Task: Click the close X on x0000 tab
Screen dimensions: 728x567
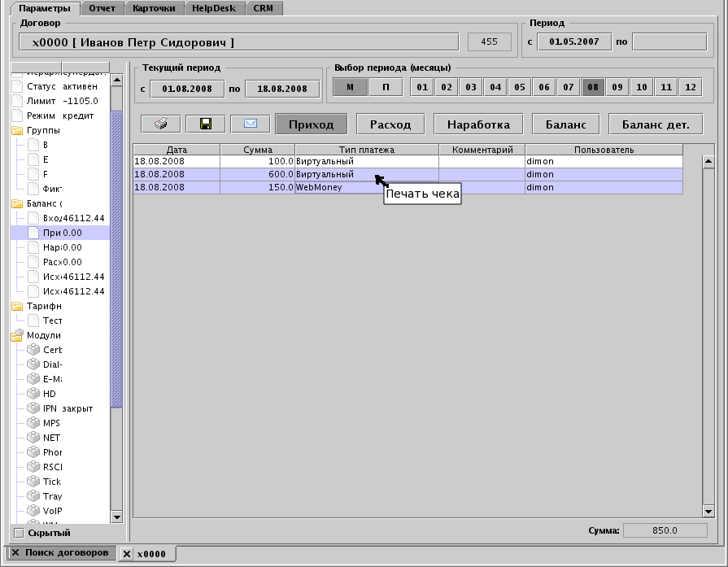Action: [x=126, y=554]
